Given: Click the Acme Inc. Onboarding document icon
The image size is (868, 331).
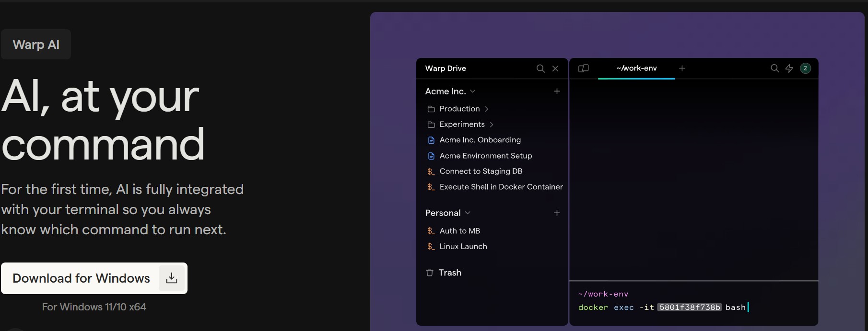Looking at the screenshot, I should (x=431, y=140).
